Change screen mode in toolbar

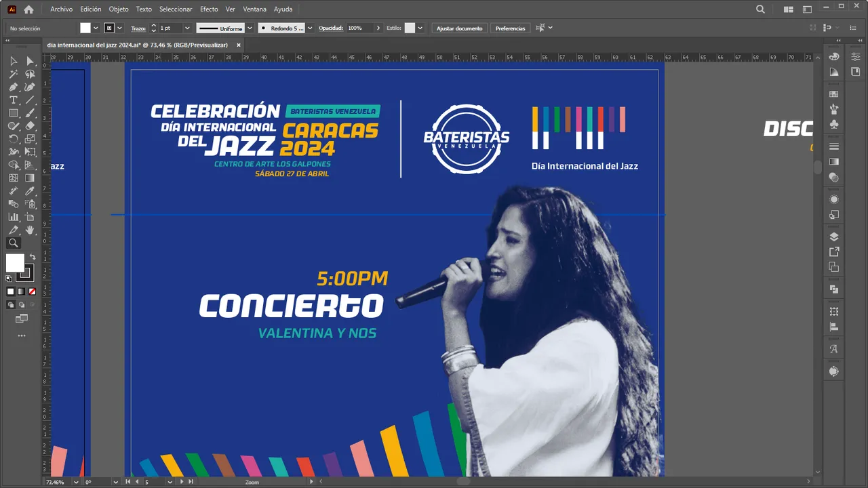tap(22, 318)
